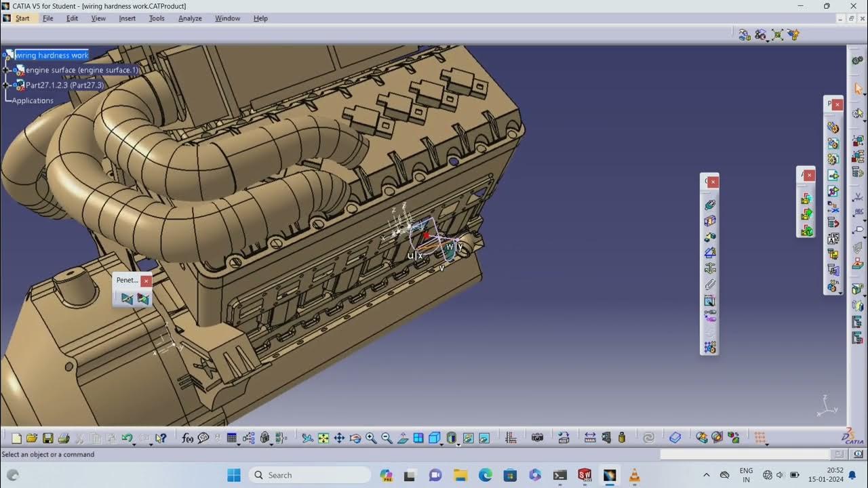Open the Help menu
The width and height of the screenshot is (868, 488).
click(x=260, y=18)
